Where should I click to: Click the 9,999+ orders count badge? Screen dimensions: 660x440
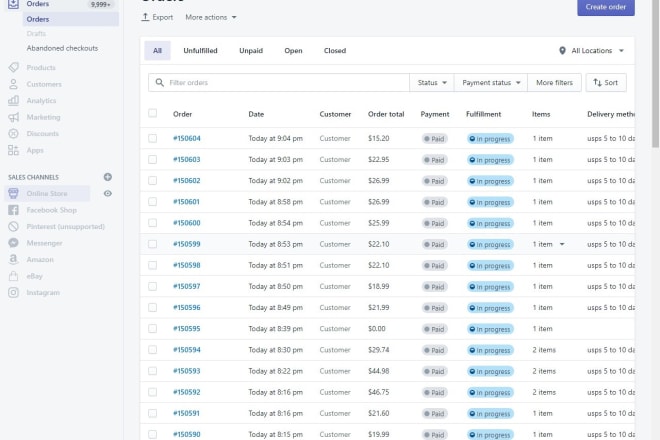point(101,5)
